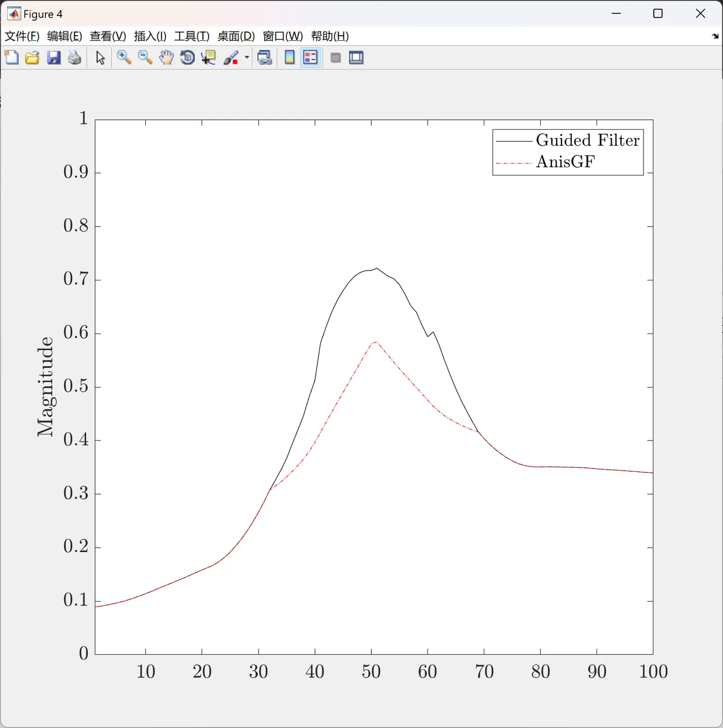Click the x-axis tick label "80"
Screen dimensions: 723x728
coord(541,671)
